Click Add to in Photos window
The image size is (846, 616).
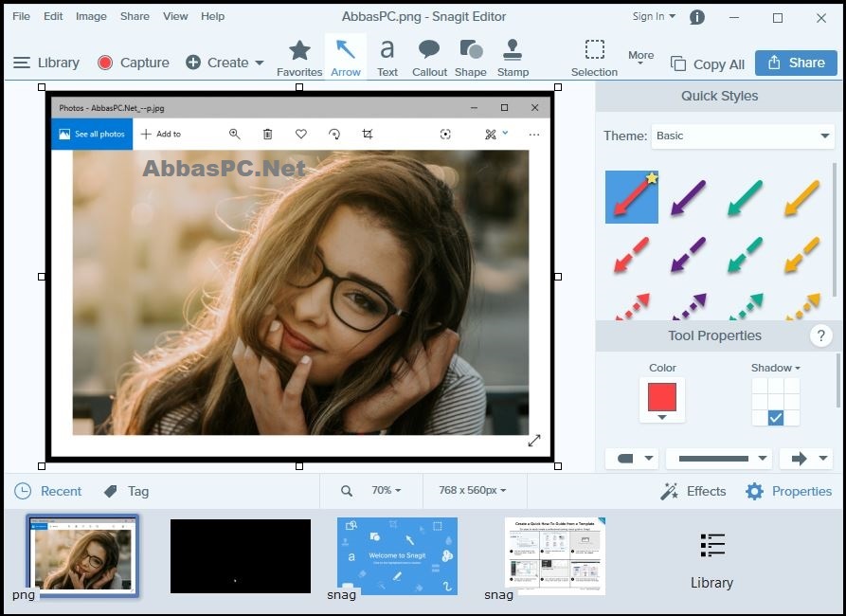pos(161,134)
